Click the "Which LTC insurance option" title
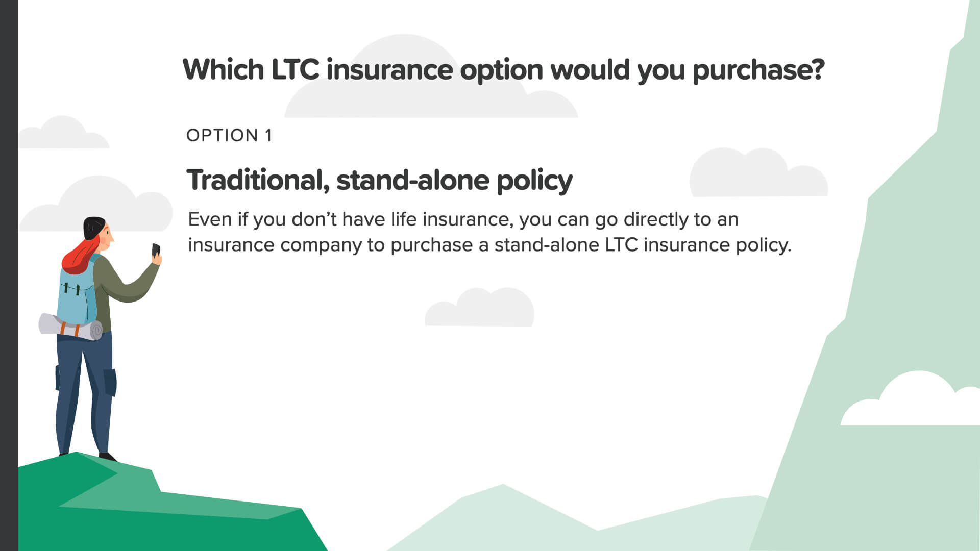This screenshot has width=980, height=551. point(503,69)
